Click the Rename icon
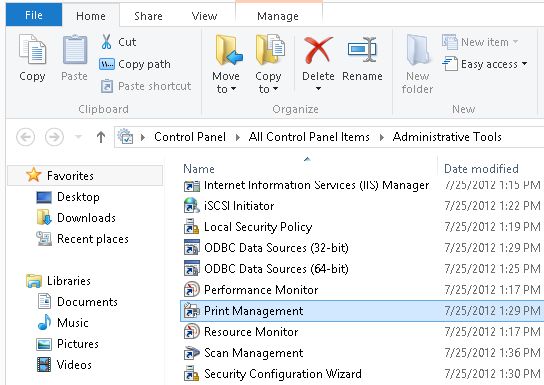Screen dimensions: 544x385 (362, 50)
